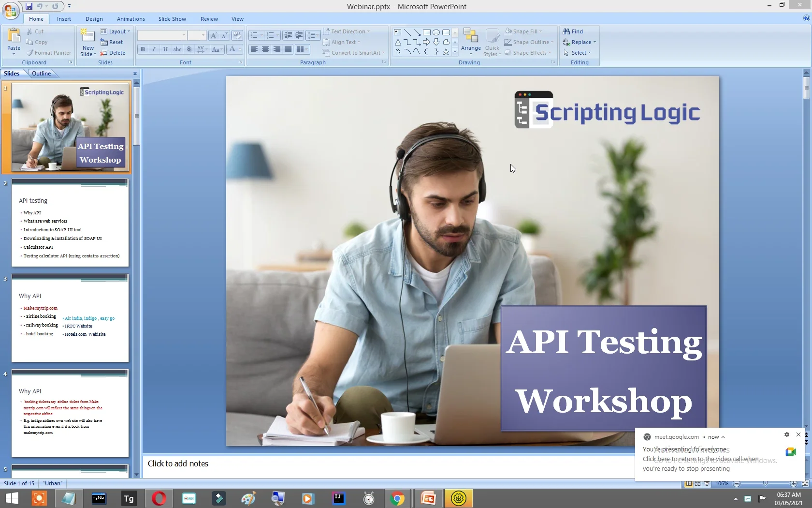Viewport: 812px width, 508px height.
Task: Open the font size combo box
Action: (197, 35)
